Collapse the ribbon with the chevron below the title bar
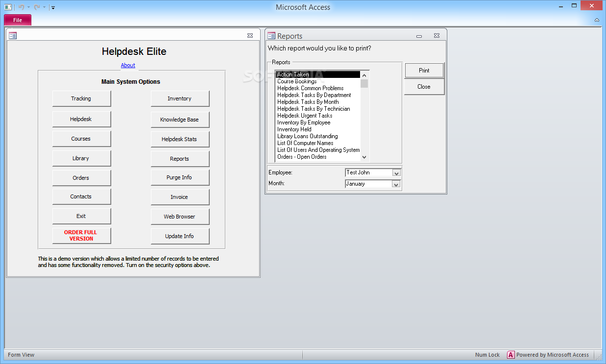Screen dimensions: 606x364 (597, 20)
